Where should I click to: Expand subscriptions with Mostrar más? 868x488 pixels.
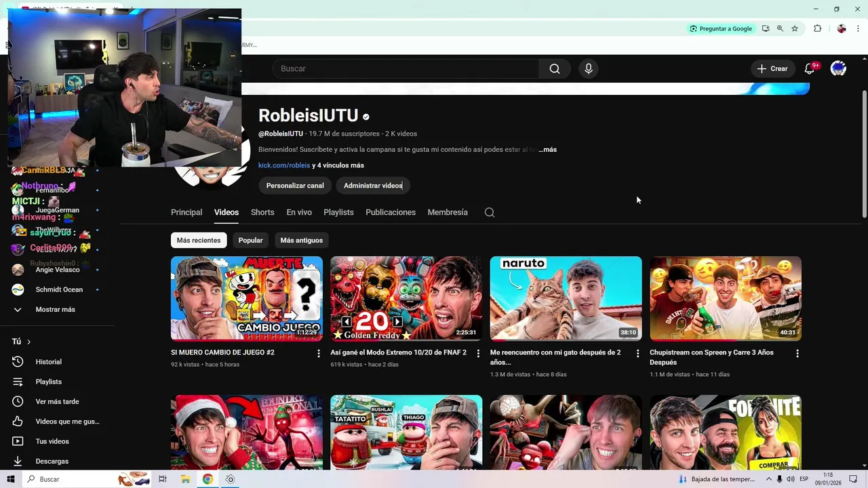(x=57, y=310)
